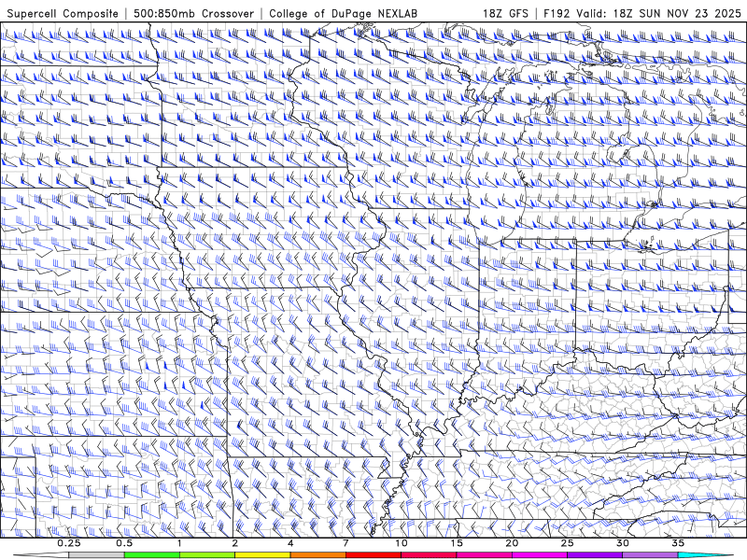Screen dimensions: 747x560
Task: Click the legend value 2
Action: [x=235, y=543]
